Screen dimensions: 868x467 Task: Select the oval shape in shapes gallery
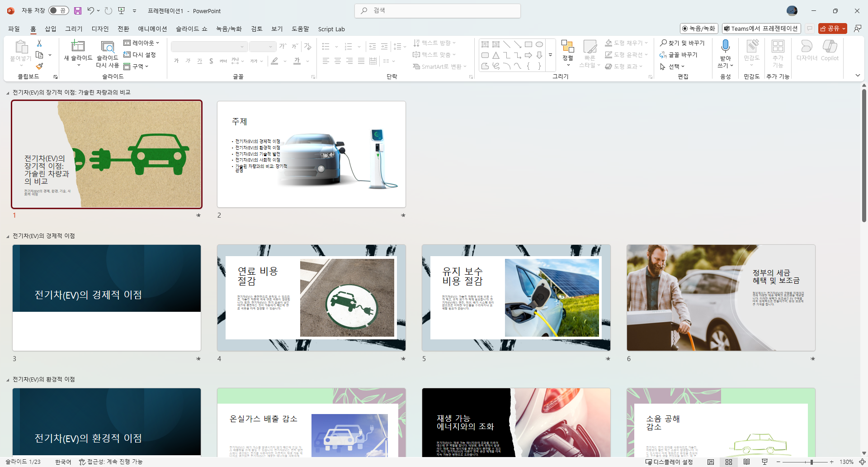coord(539,44)
